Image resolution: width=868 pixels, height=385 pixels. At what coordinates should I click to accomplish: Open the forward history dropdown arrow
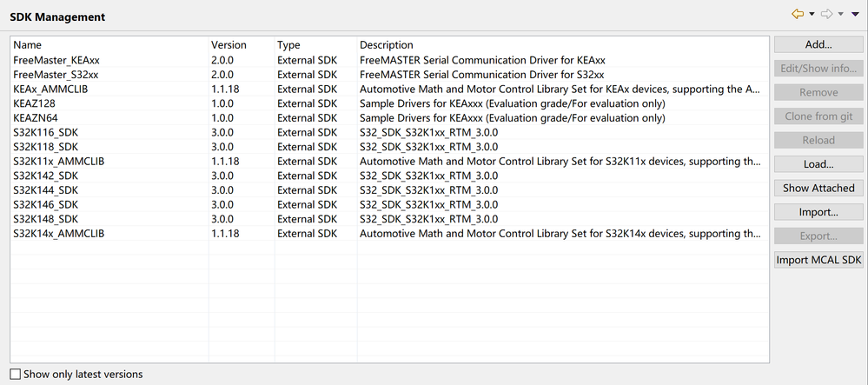tap(841, 15)
